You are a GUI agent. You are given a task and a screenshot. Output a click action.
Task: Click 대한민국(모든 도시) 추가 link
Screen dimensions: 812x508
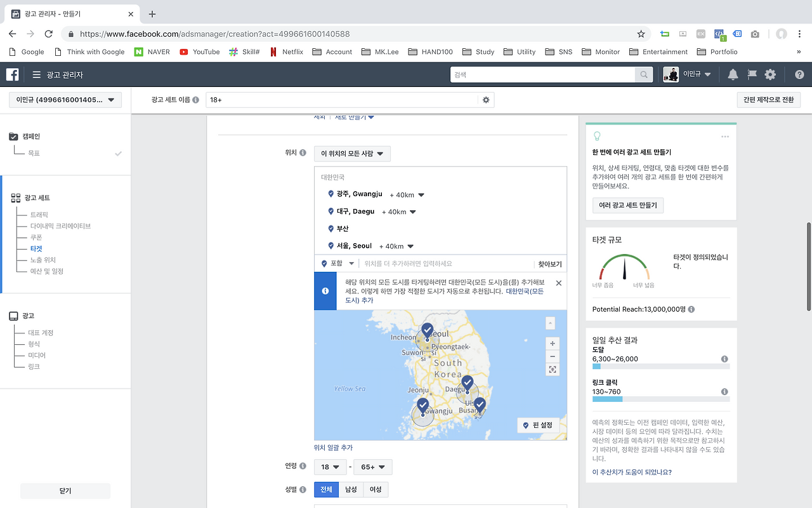(445, 295)
